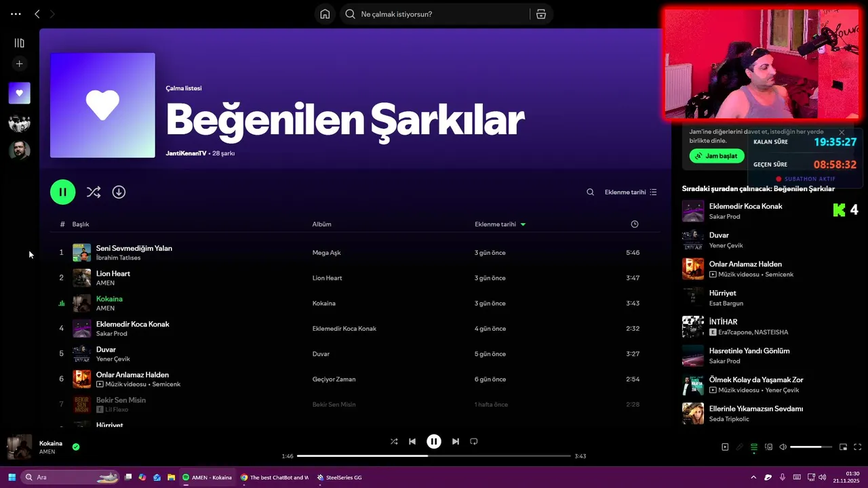Image resolution: width=868 pixels, height=488 pixels.
Task: Open the three-dot app menu
Action: (x=16, y=14)
